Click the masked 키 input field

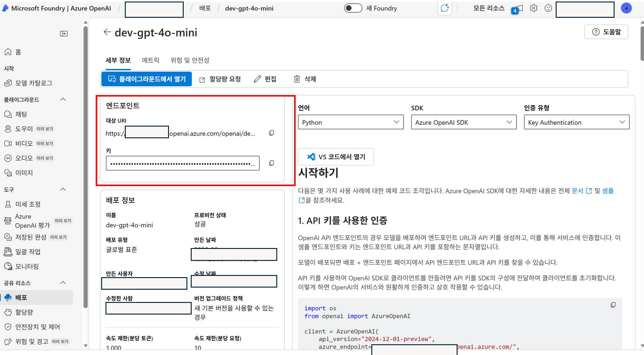(x=183, y=163)
